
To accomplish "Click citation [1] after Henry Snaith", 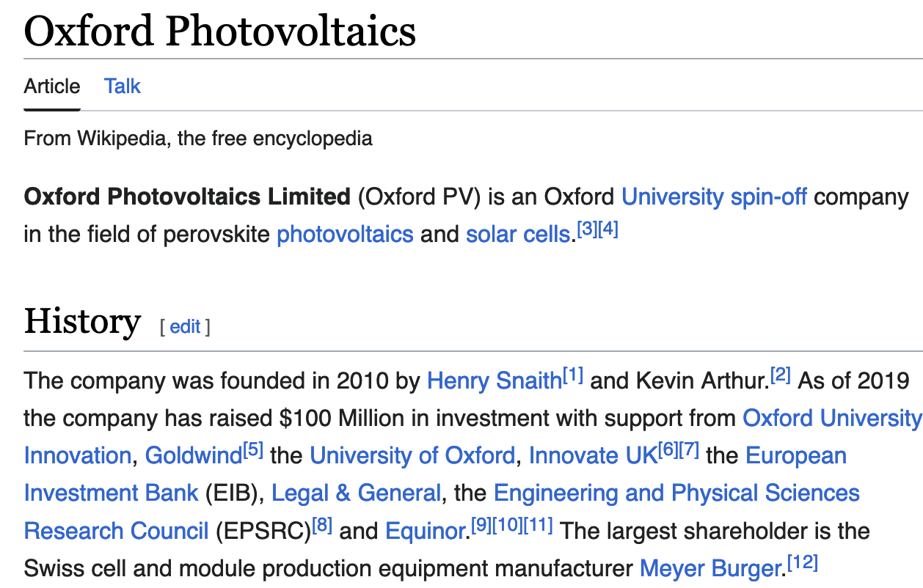I will pos(572,376).
